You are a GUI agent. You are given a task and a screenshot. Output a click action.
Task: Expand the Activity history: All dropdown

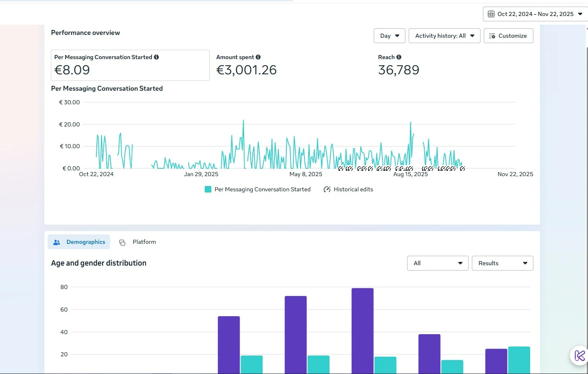coord(444,36)
